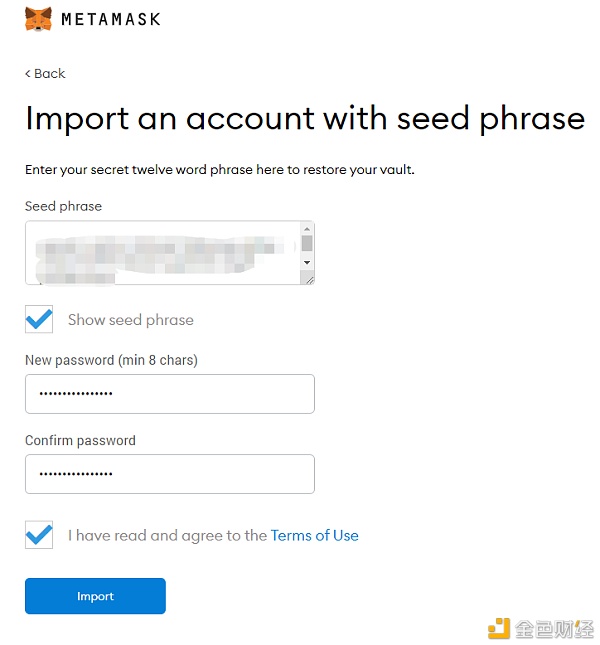Click the left chevron beside Back
Viewport: 600px width, 645px height.
pyautogui.click(x=28, y=74)
